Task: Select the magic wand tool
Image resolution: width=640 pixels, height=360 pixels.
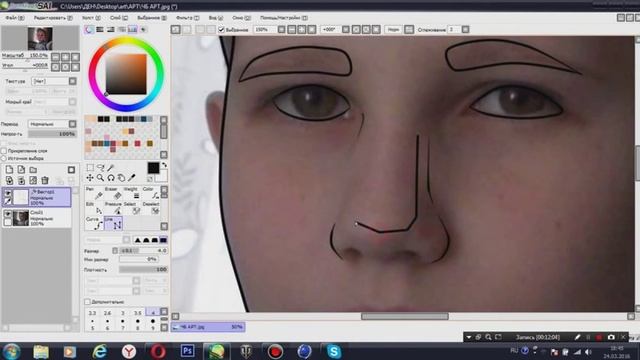Action: (111, 168)
